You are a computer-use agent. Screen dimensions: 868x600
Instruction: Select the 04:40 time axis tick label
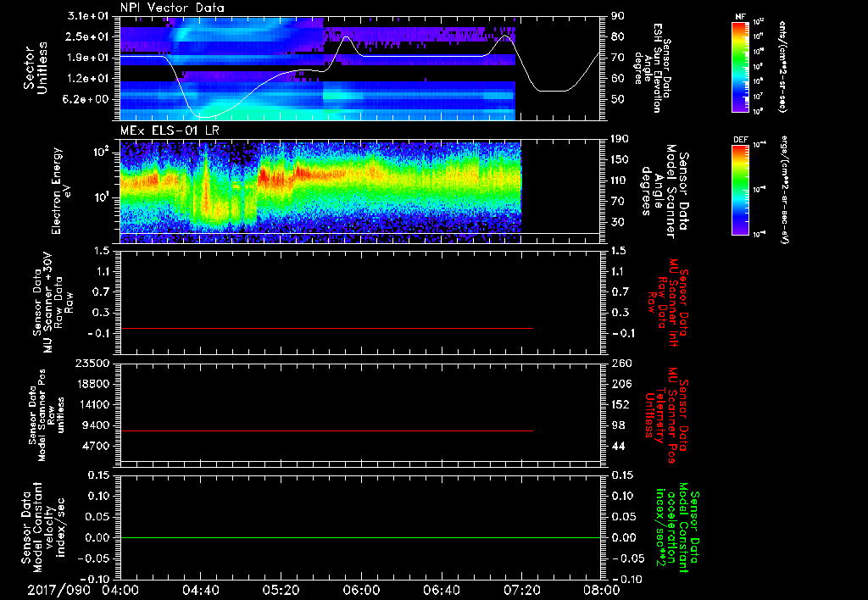click(201, 590)
